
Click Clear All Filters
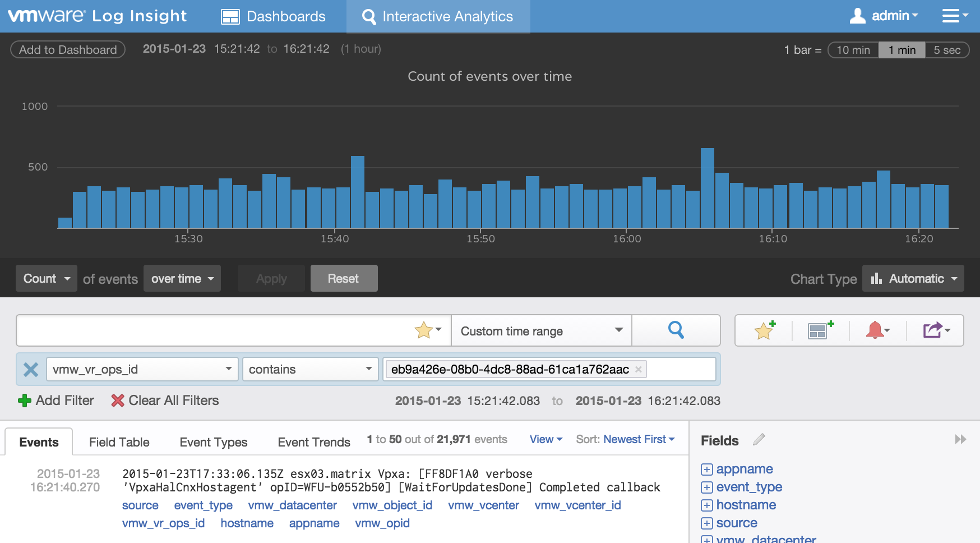pyautogui.click(x=165, y=401)
